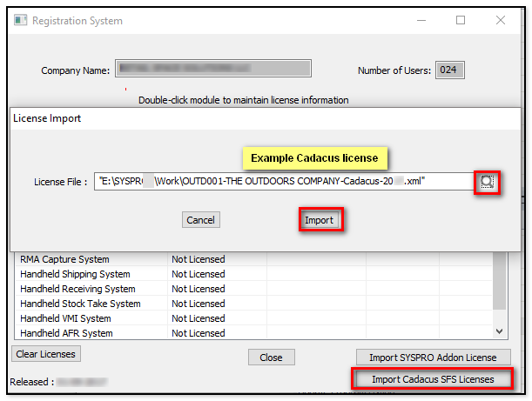The image size is (532, 401).
Task: Maximize the Registration System window
Action: [461, 20]
